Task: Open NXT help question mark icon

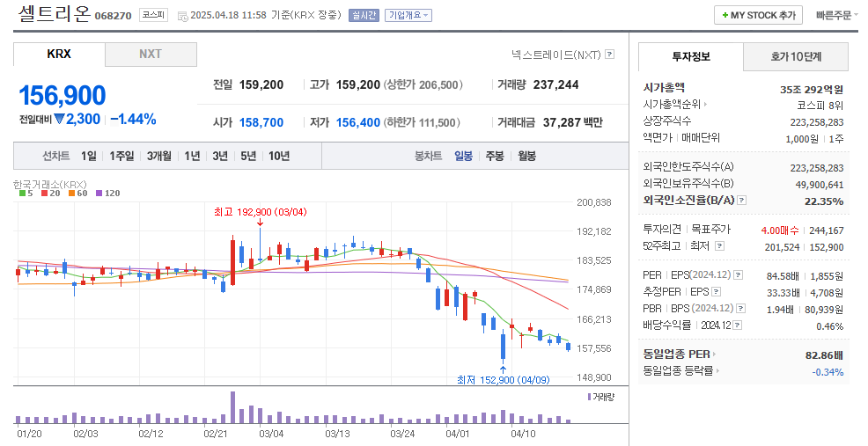Action: coord(609,55)
